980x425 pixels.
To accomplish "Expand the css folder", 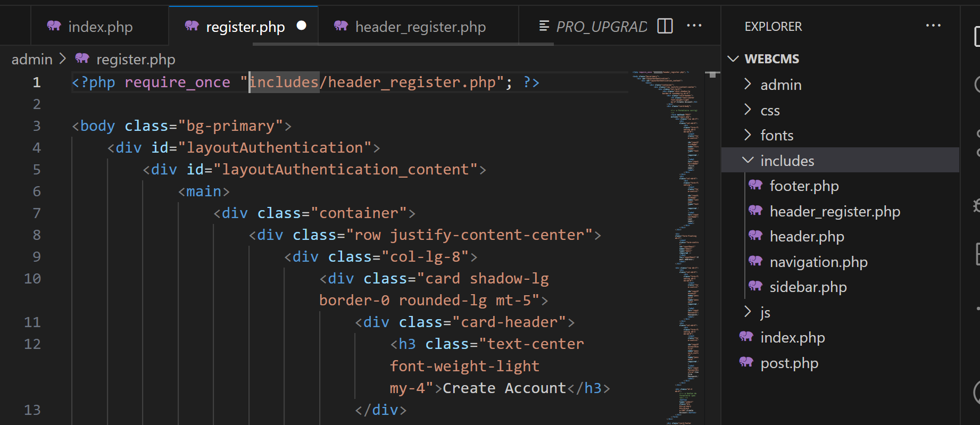I will pos(770,111).
